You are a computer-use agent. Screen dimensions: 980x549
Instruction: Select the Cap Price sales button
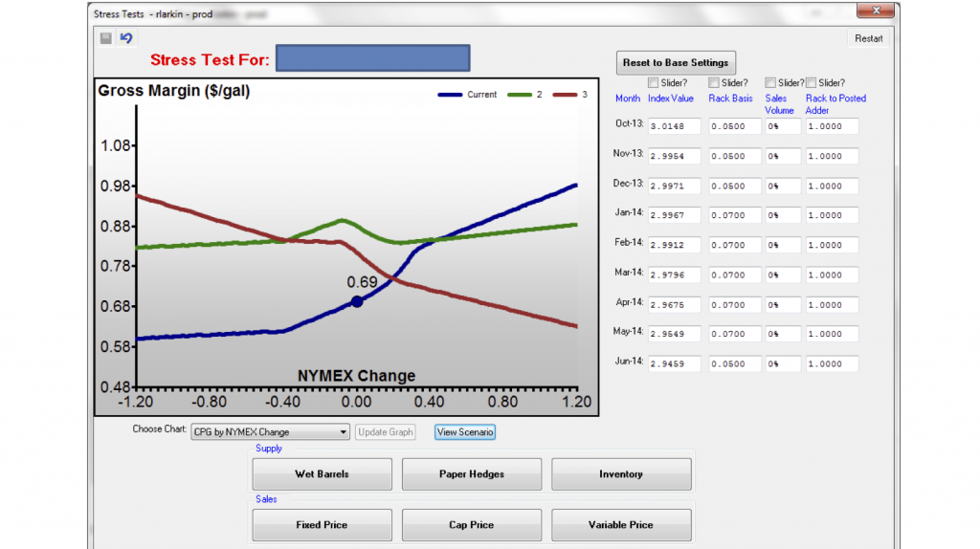tap(471, 525)
